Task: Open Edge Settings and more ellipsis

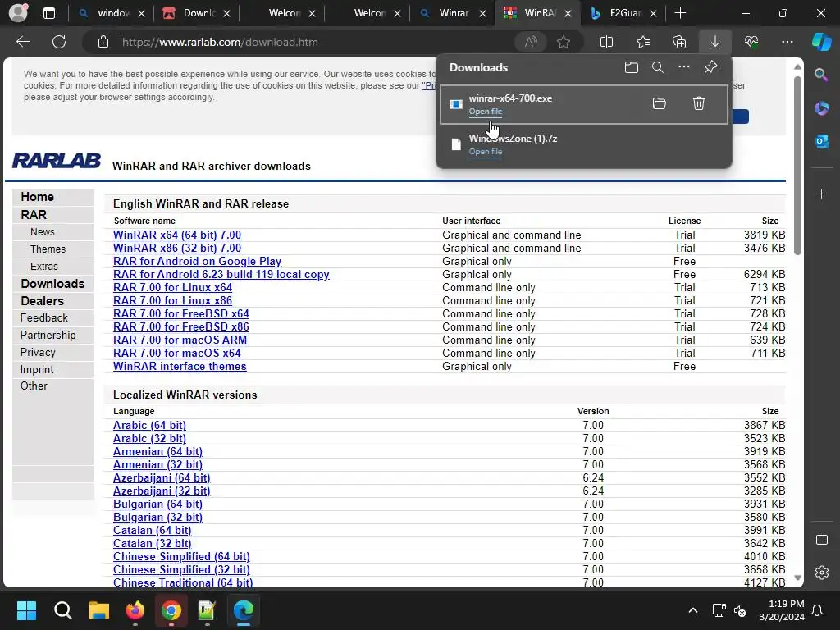Action: click(787, 42)
